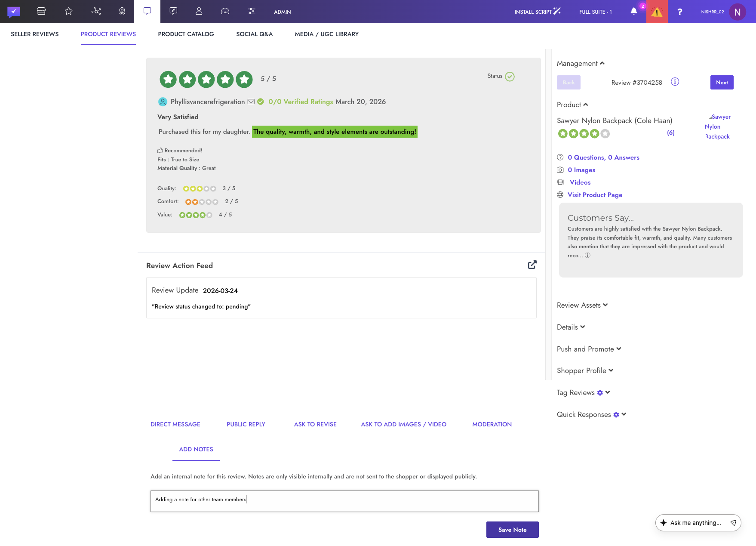This screenshot has width=756, height=546.
Task: Expand the Review Assets section
Action: (x=582, y=305)
